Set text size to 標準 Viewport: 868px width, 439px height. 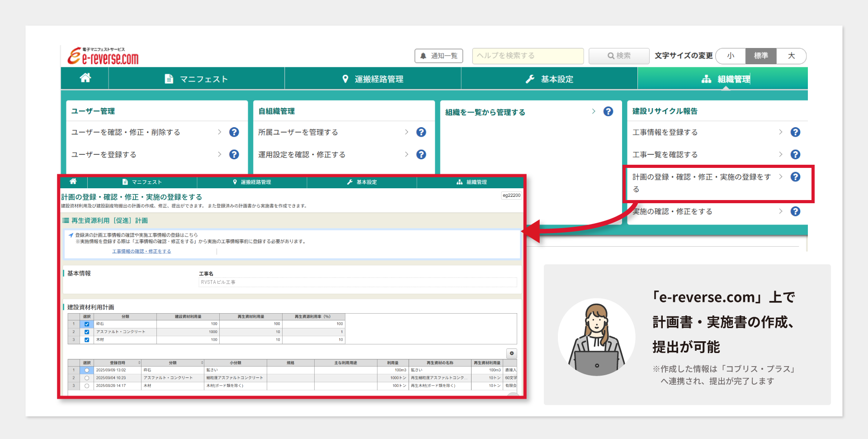[x=761, y=56]
